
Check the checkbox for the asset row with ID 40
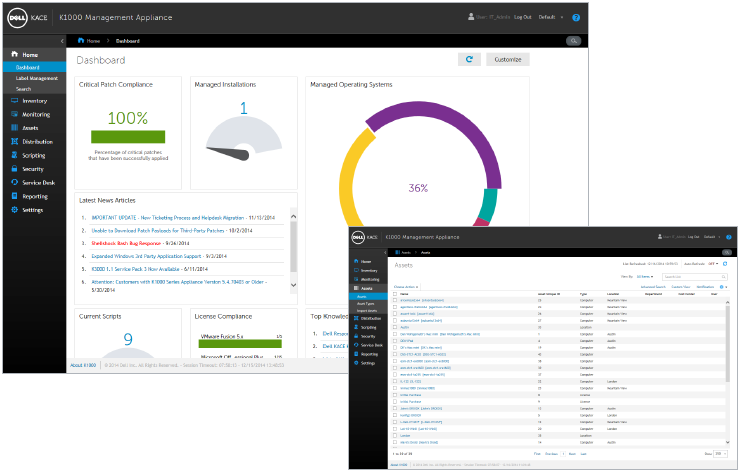[395, 354]
